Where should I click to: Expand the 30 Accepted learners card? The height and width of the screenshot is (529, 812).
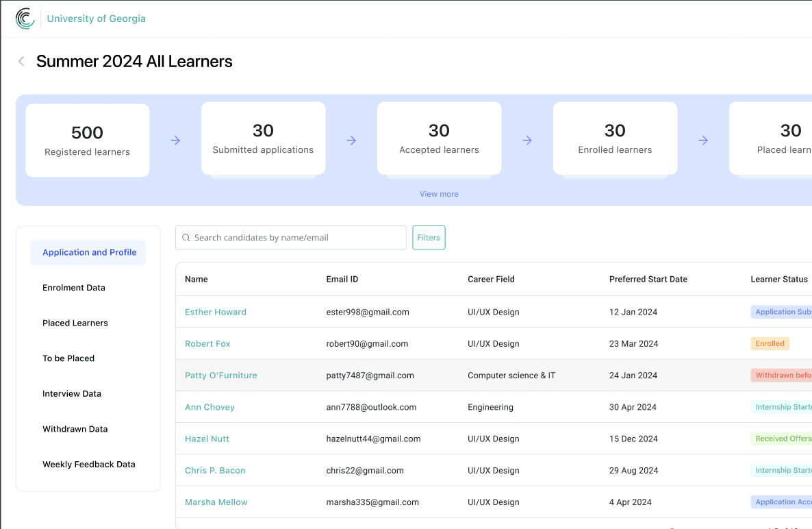[x=439, y=138]
